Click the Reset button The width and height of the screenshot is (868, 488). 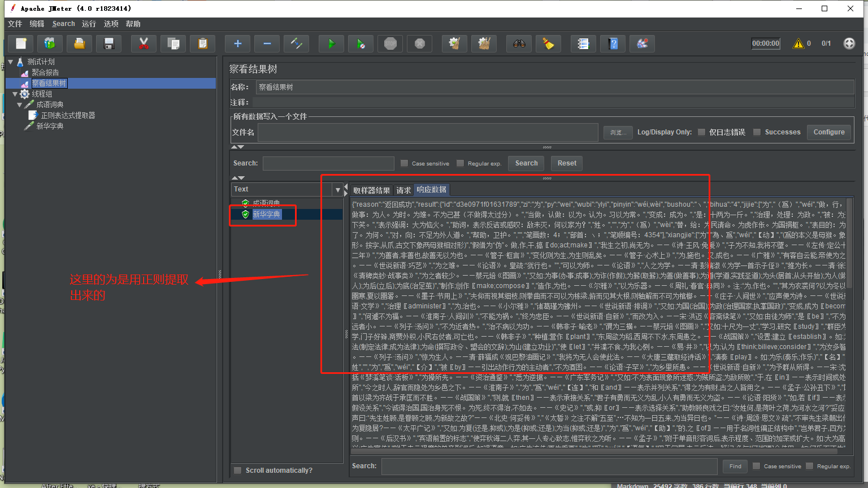[567, 163]
